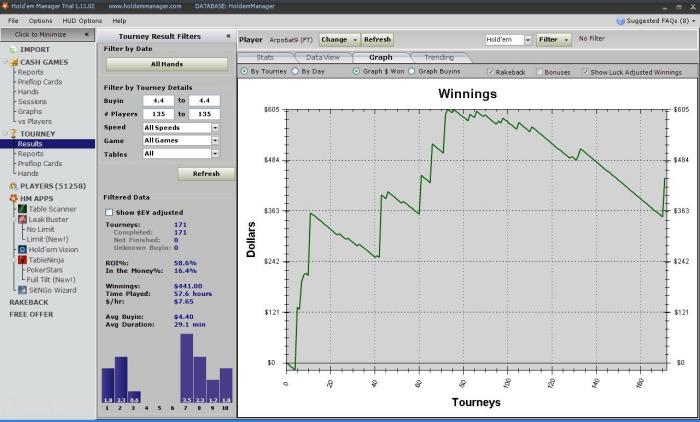Open the File menu

coord(13,21)
